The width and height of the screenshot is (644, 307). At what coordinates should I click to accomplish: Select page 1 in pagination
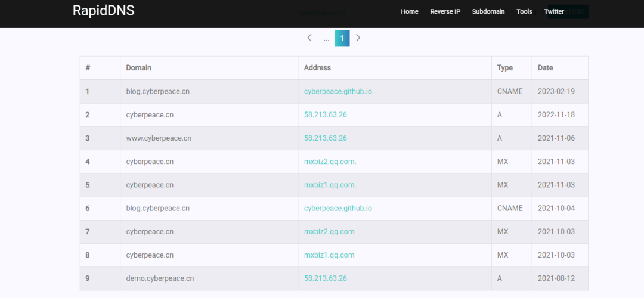click(342, 38)
